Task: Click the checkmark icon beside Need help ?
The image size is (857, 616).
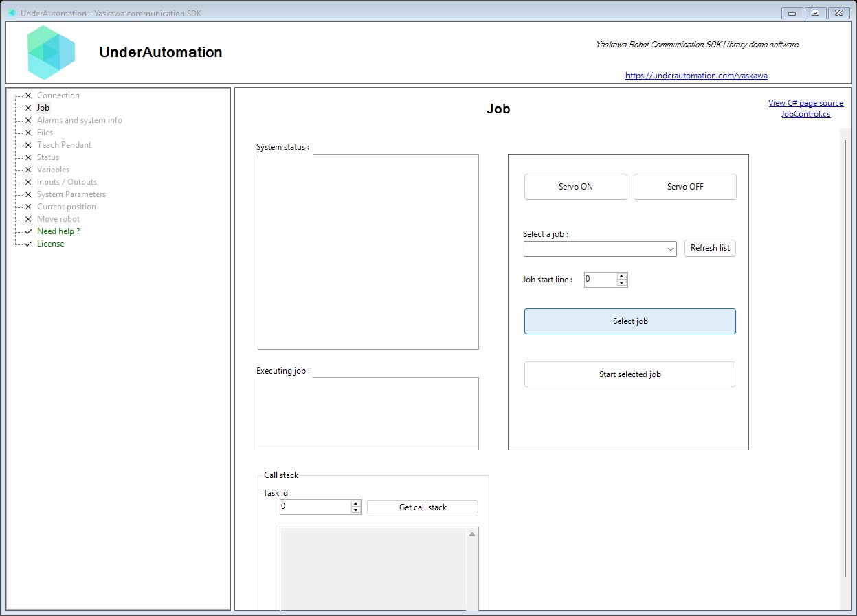Action: point(28,231)
